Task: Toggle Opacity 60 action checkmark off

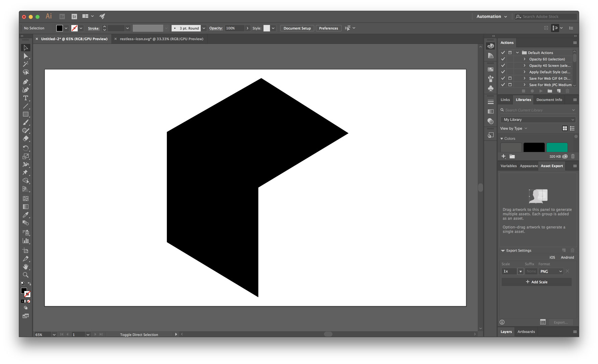Action: 503,59
